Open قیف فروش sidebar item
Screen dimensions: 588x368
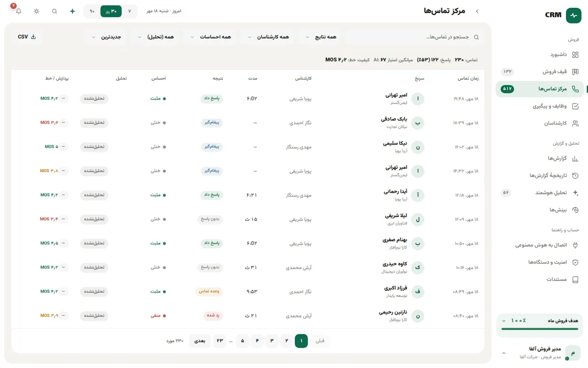tap(540, 72)
